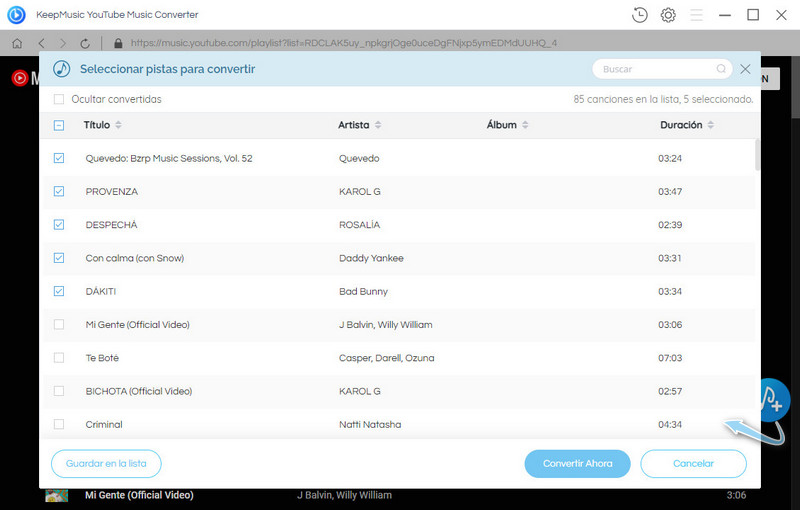Select the J Balvin, Willy William cell in list
This screenshot has height=510, width=800.
[x=386, y=324]
